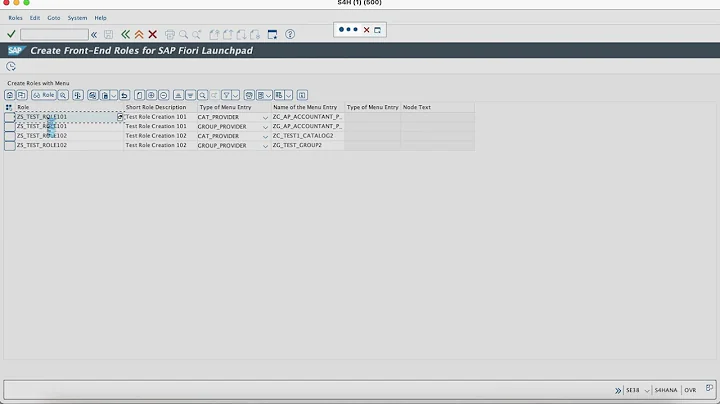Screen dimensions: 720x404
Task: Click the Print preview icon in ALV toolbar
Action: tap(249, 95)
